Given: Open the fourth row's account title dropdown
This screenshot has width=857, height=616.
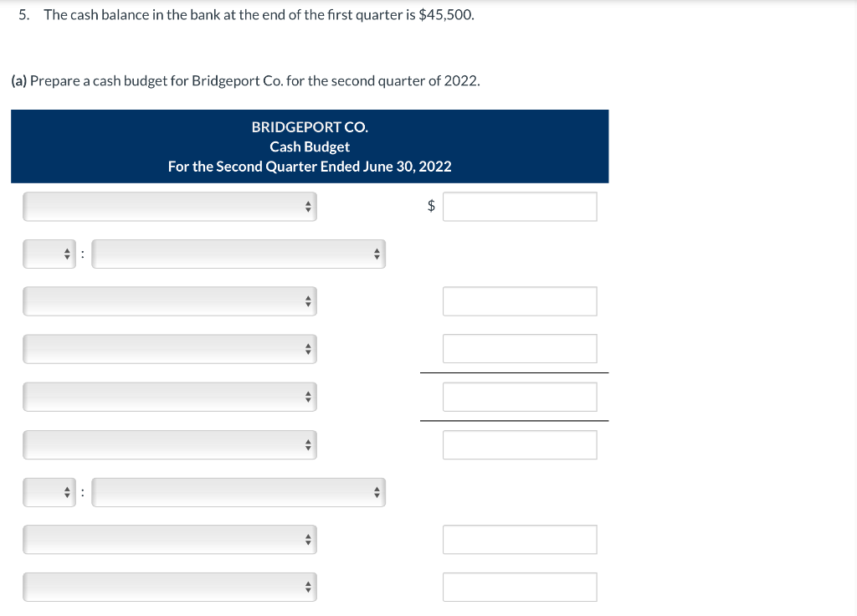Looking at the screenshot, I should 170,349.
